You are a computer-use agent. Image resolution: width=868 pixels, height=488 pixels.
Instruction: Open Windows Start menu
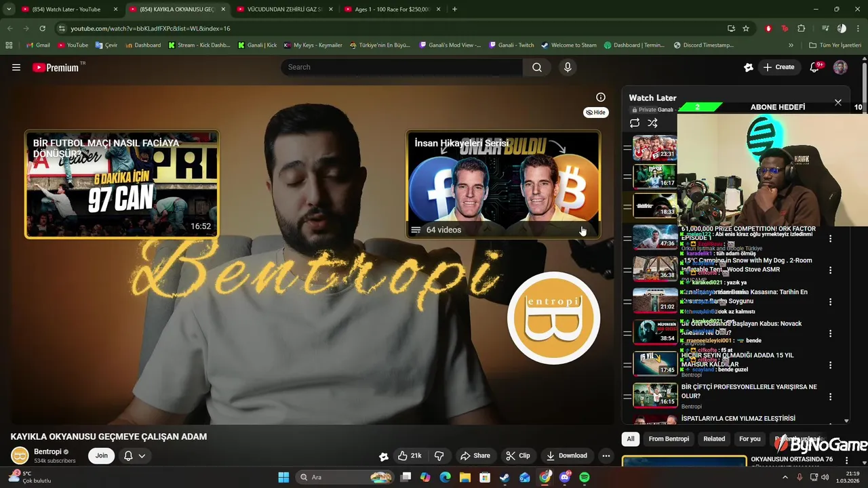[283, 477]
